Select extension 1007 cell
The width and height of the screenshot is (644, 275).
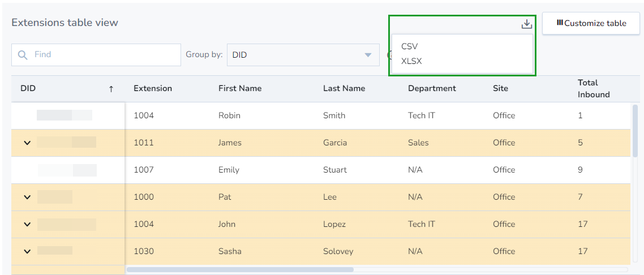click(x=144, y=170)
